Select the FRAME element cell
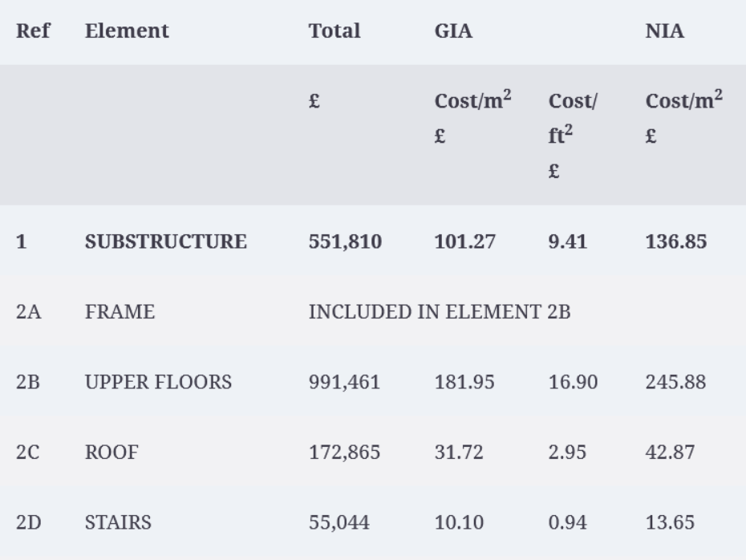 point(120,312)
